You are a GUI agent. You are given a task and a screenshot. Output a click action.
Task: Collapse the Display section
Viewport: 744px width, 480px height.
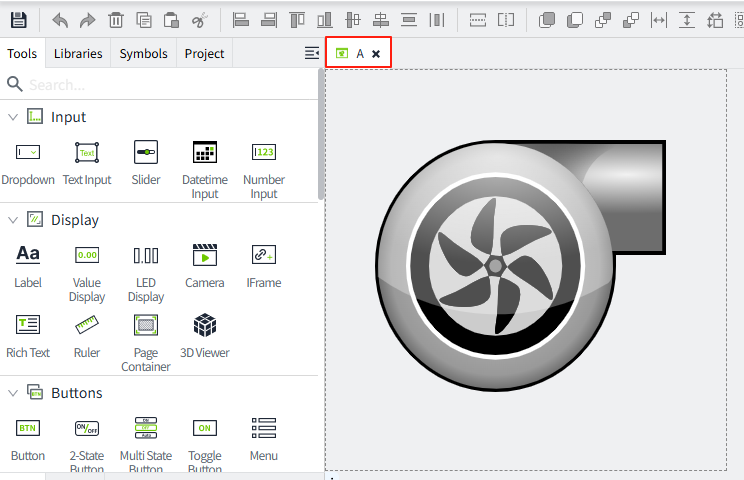pyautogui.click(x=13, y=220)
